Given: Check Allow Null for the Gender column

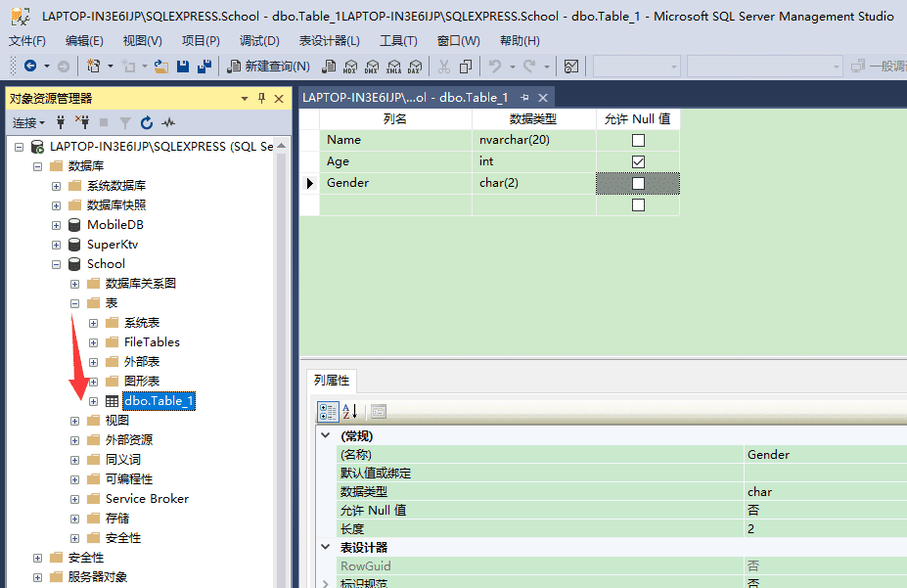Looking at the screenshot, I should tap(638, 182).
